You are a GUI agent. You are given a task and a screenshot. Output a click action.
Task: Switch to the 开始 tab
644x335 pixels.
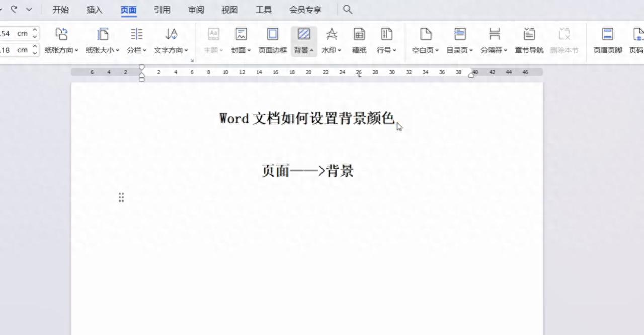(x=61, y=10)
